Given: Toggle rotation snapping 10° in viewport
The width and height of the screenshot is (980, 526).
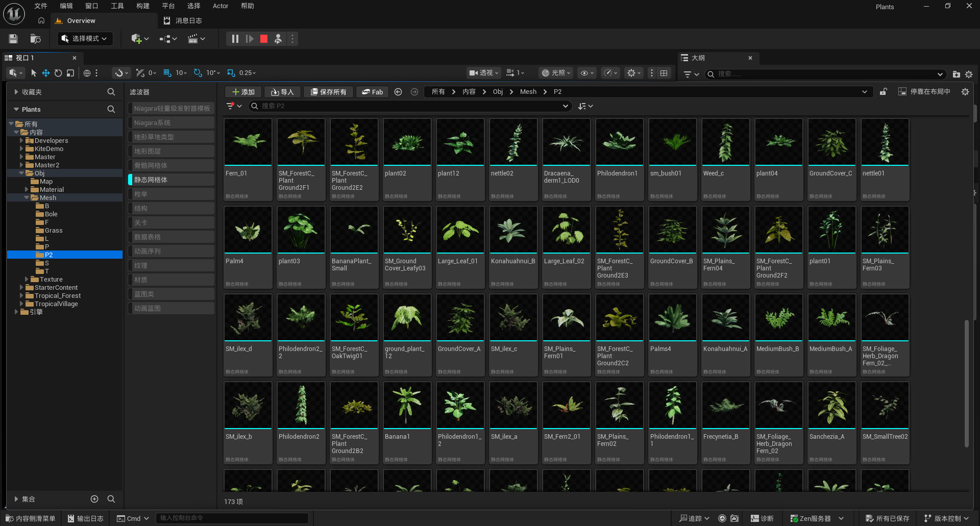Looking at the screenshot, I should 198,73.
